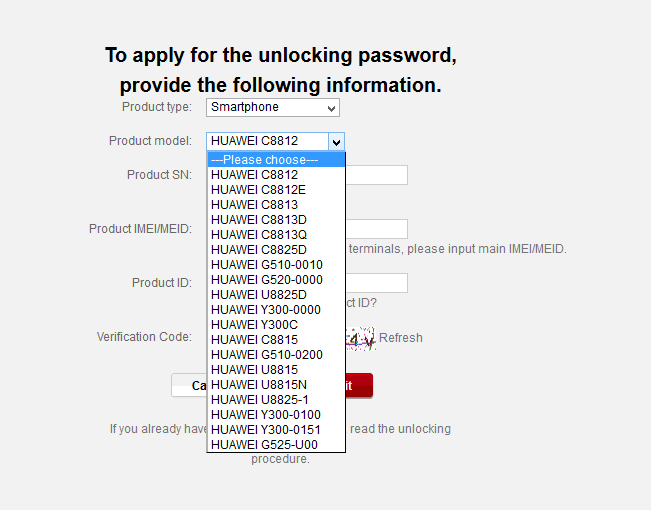This screenshot has width=651, height=510.
Task: Choose HUAWEI C8825D in model list
Action: click(275, 250)
